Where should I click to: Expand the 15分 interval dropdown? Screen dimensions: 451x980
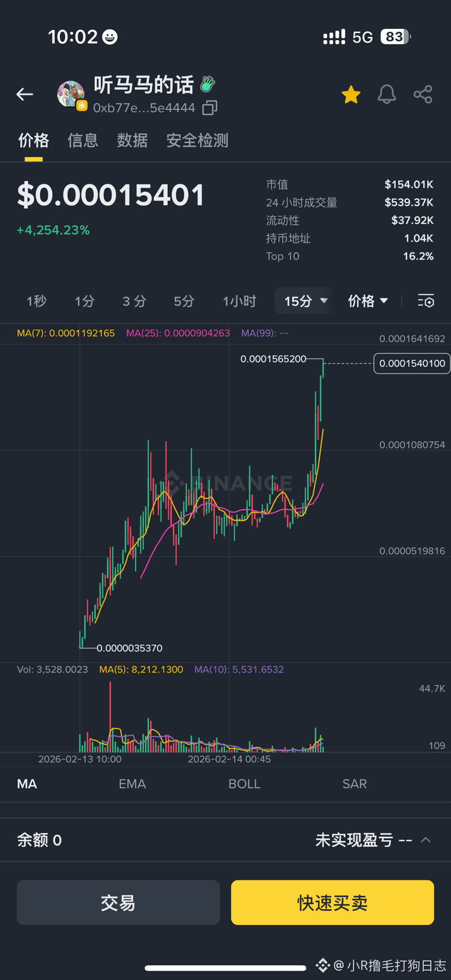(x=305, y=301)
